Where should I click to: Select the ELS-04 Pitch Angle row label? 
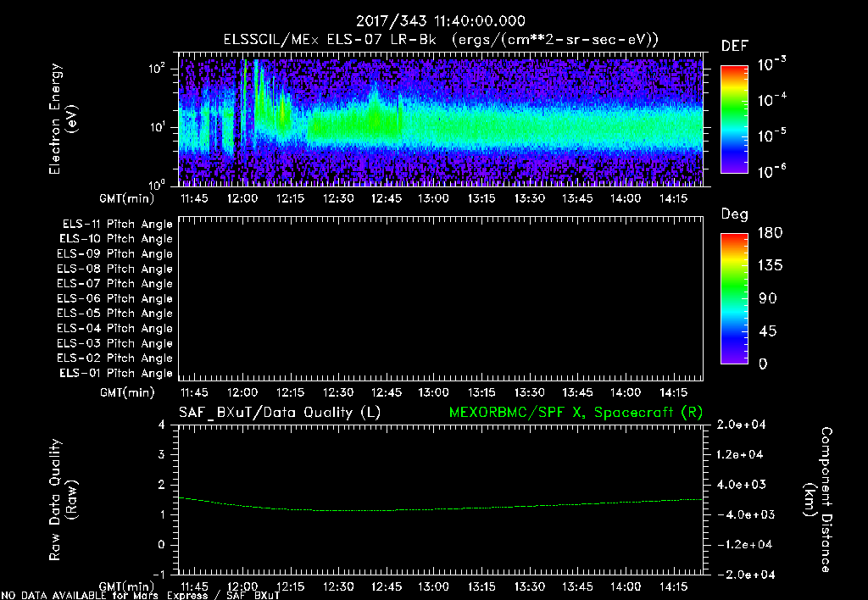tap(115, 328)
